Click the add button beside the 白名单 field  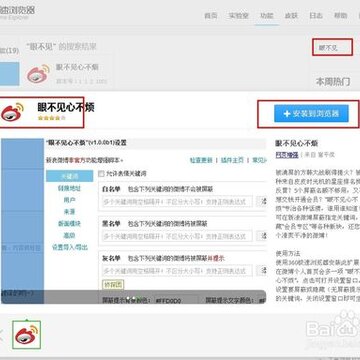point(263,202)
